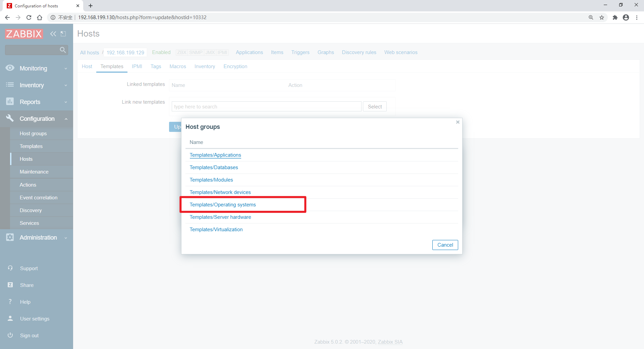The image size is (644, 349).
Task: Open browser zoom magnifier icon
Action: [591, 17]
